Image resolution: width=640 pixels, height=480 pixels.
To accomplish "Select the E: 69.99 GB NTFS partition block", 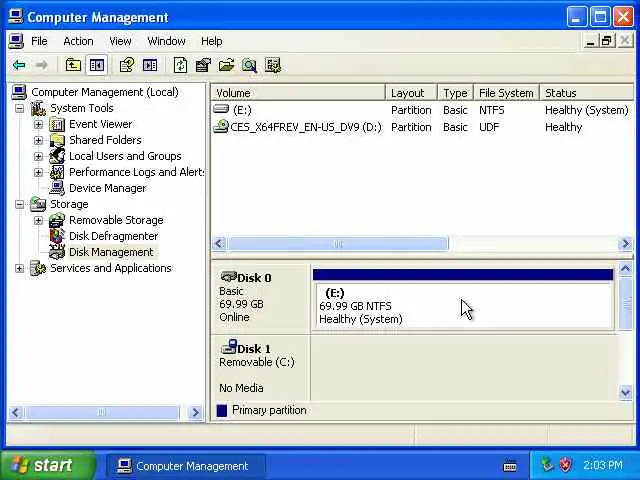I will [x=463, y=299].
